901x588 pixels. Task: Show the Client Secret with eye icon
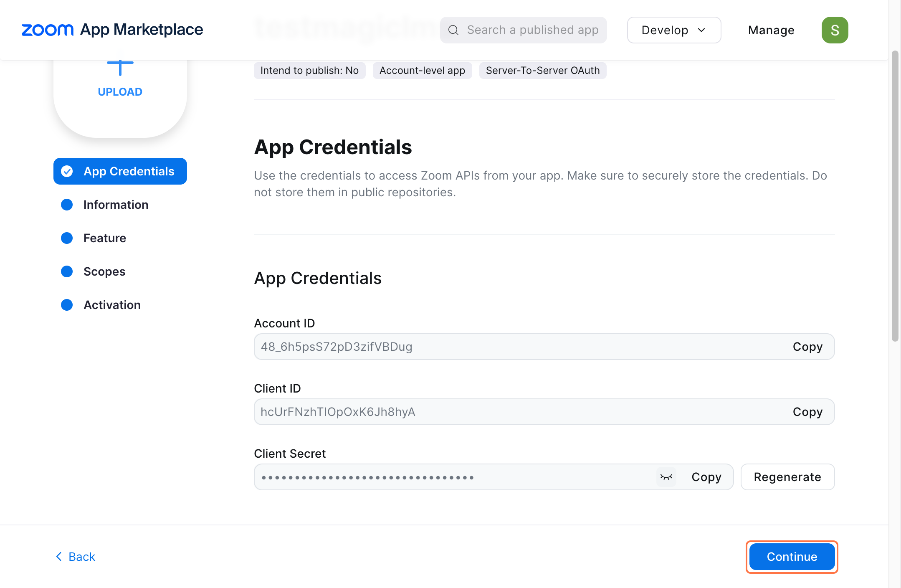click(x=666, y=477)
